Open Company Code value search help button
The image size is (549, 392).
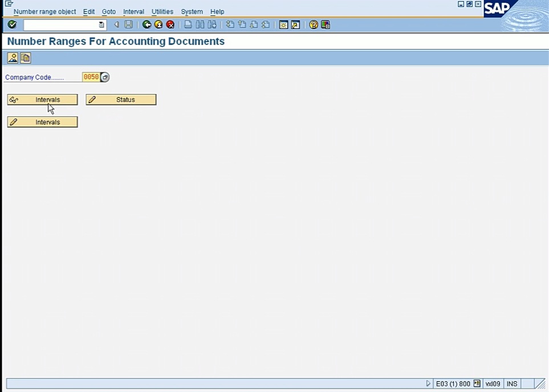click(x=105, y=77)
